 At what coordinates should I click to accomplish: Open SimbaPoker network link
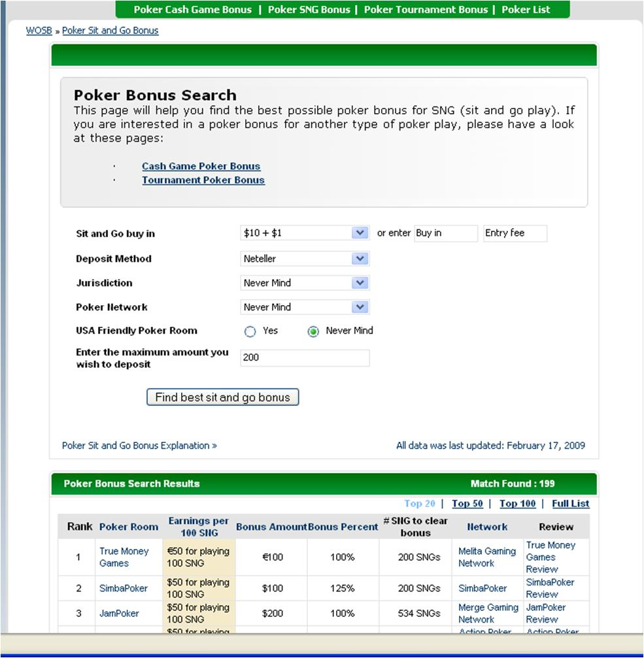(483, 588)
